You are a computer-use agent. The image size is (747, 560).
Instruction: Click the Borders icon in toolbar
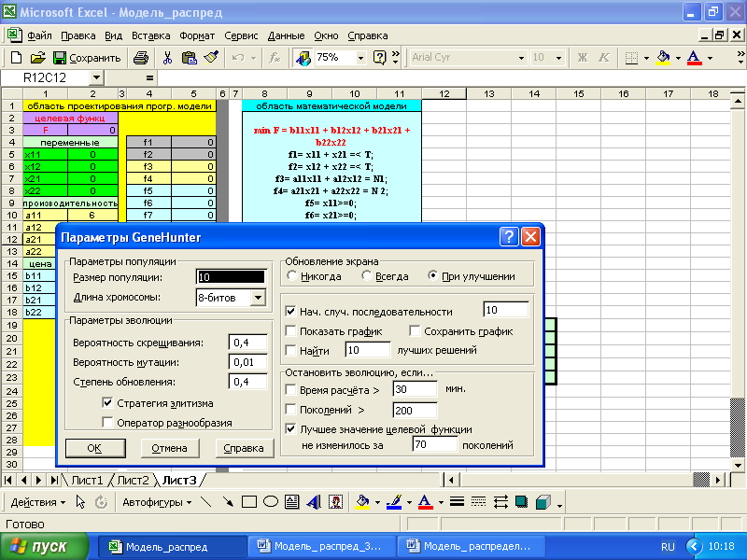(631, 58)
